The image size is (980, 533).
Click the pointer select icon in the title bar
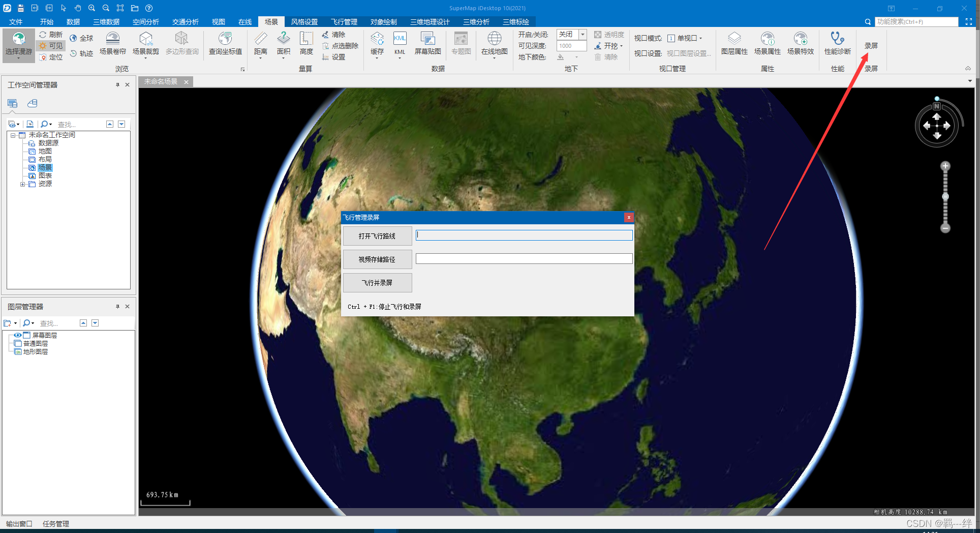[64, 8]
